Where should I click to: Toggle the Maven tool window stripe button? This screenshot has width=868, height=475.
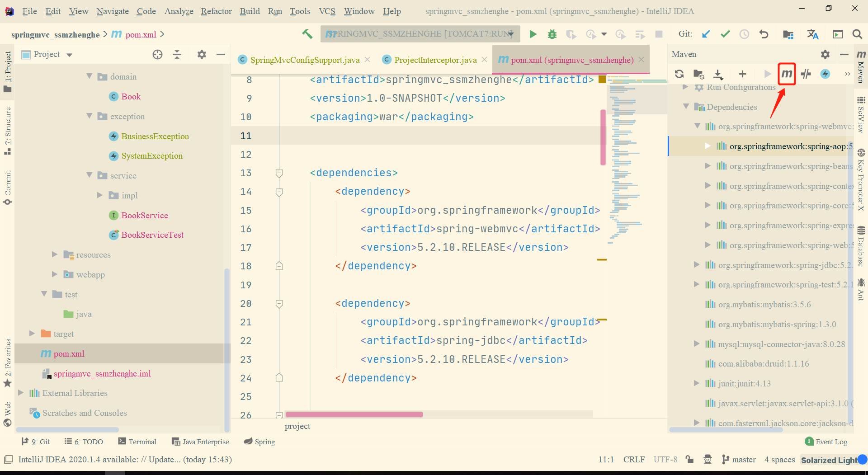tap(861, 66)
